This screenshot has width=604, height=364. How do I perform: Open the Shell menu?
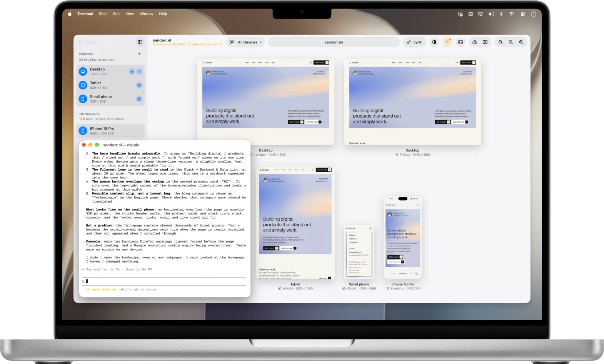[103, 14]
